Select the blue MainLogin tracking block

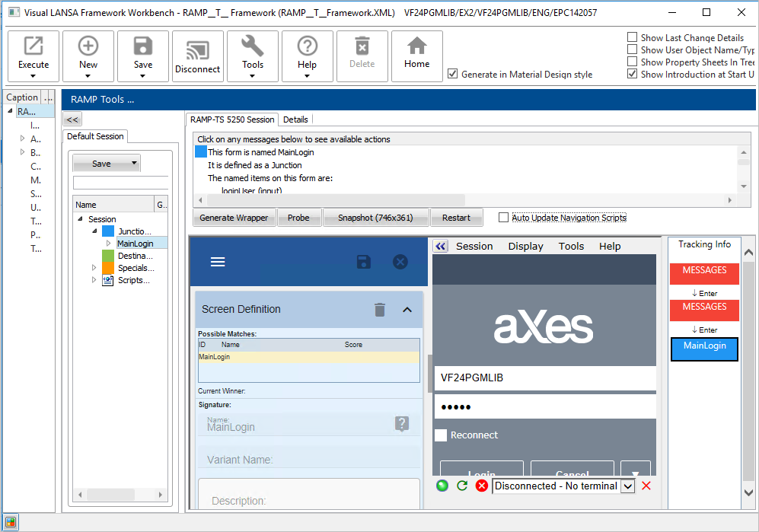click(x=704, y=349)
